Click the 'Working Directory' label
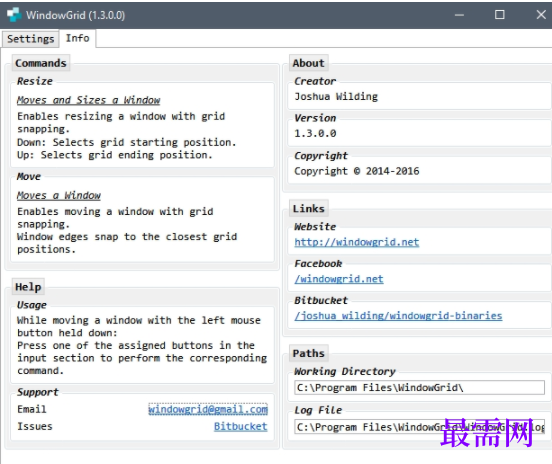 point(345,371)
